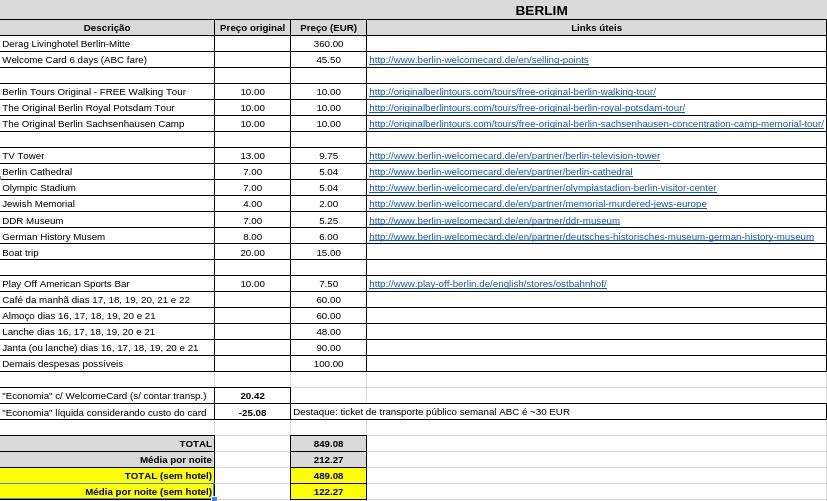Click the Preço original header cell
The width and height of the screenshot is (827, 501).
coord(252,28)
